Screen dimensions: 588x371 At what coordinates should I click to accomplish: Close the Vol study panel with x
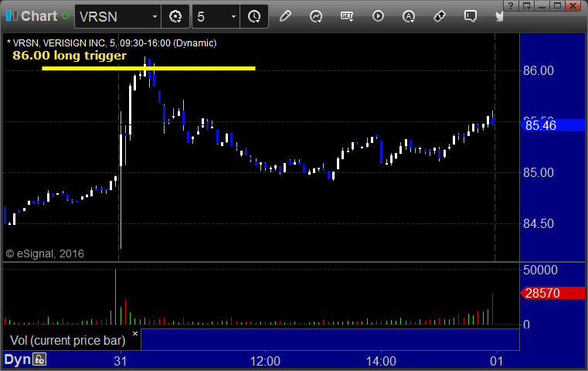135,333
